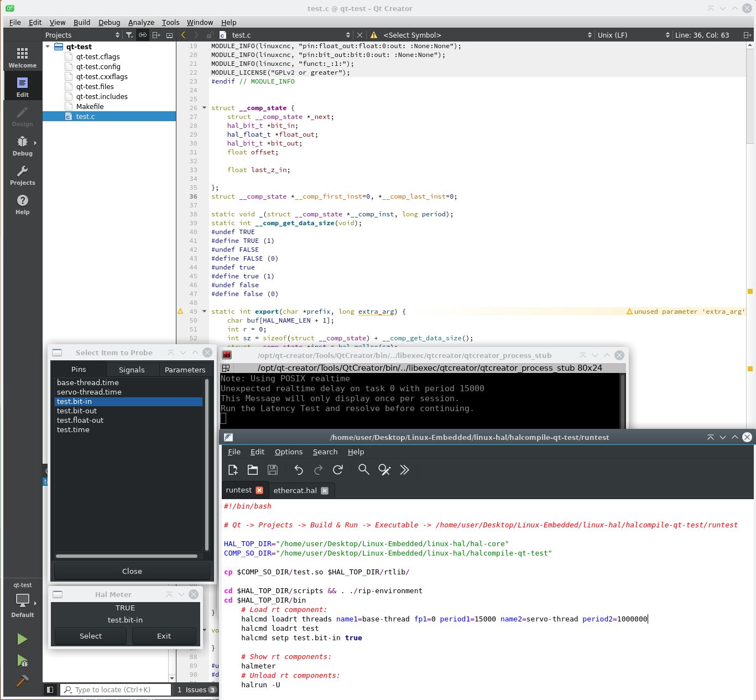The width and height of the screenshot is (756, 700).
Task: Go back in editor navigation history
Action: [183, 35]
